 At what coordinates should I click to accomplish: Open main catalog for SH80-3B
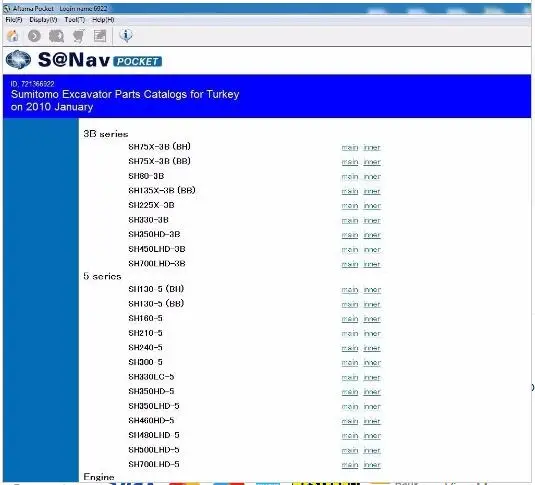point(350,176)
